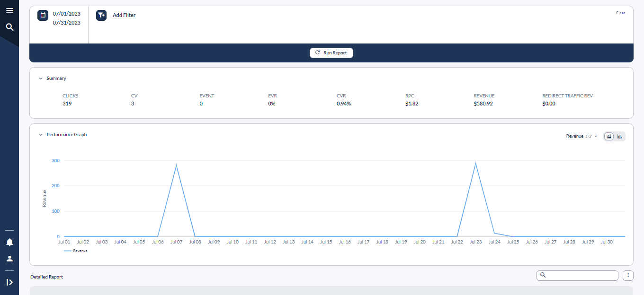Open the Revenue metric dropdown
Image resolution: width=644 pixels, height=295 pixels.
[x=582, y=136]
